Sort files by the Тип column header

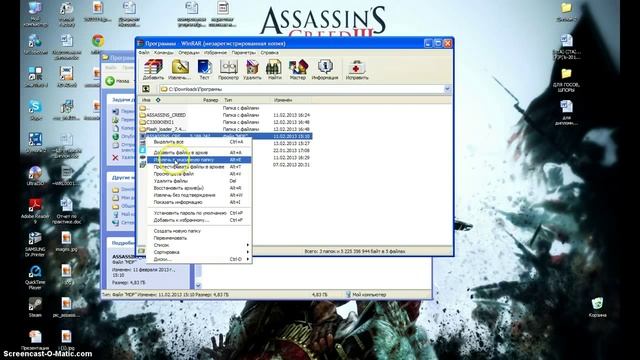click(x=247, y=100)
